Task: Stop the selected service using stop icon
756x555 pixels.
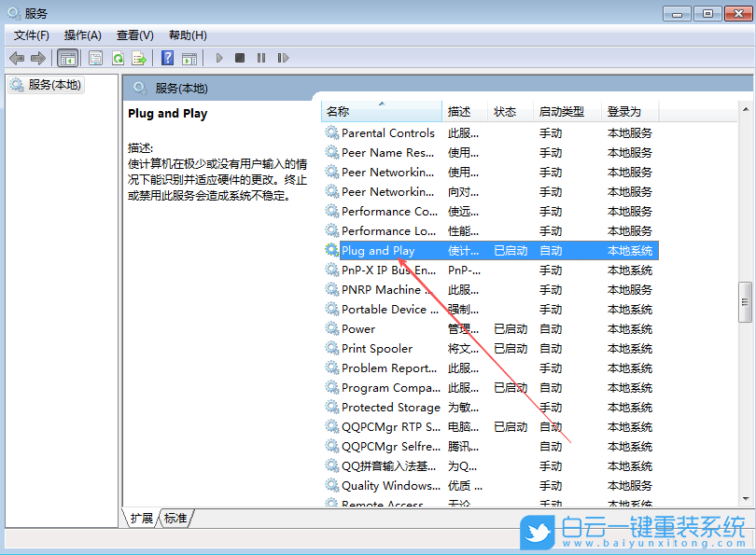Action: 240,58
